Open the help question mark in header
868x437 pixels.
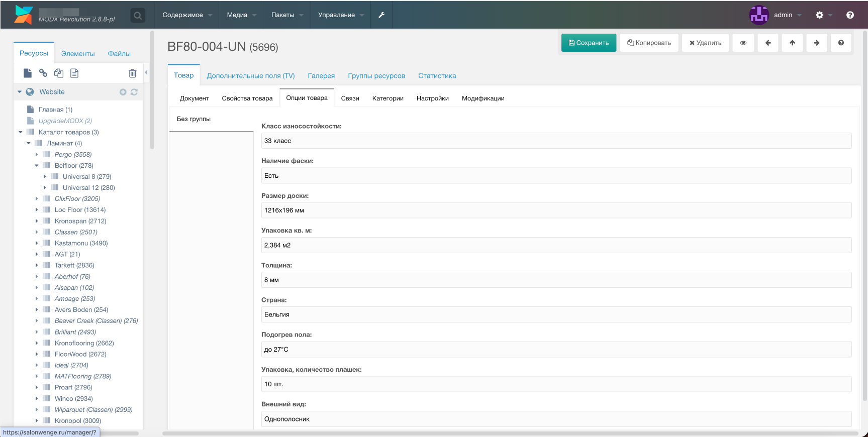(x=850, y=15)
